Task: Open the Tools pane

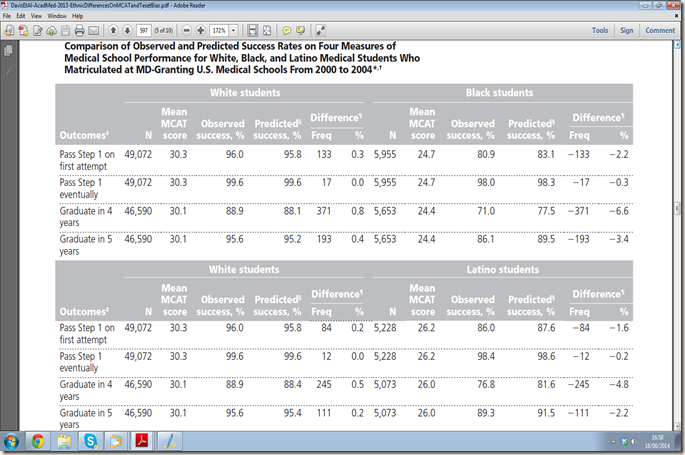Action: (600, 31)
